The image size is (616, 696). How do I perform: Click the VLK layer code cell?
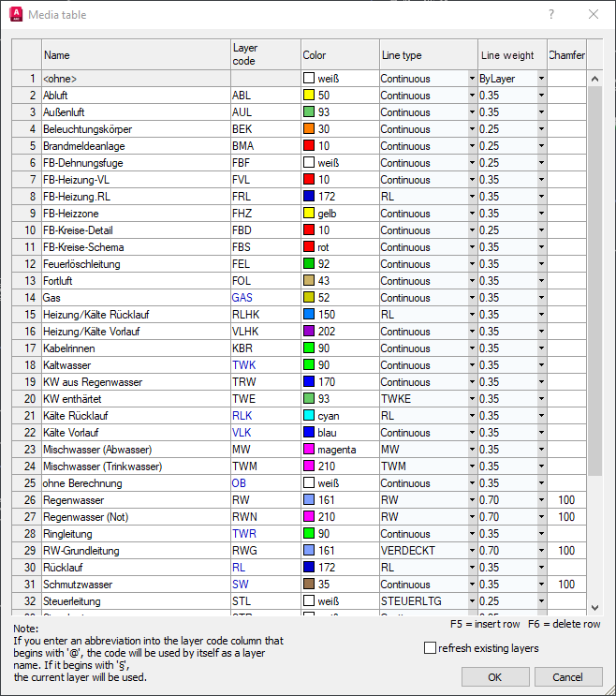point(266,433)
